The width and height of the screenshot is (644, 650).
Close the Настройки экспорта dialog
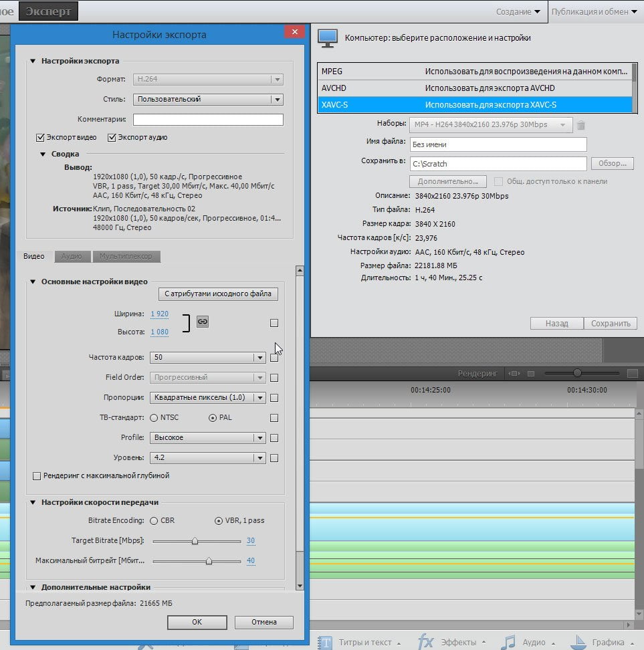pos(294,32)
